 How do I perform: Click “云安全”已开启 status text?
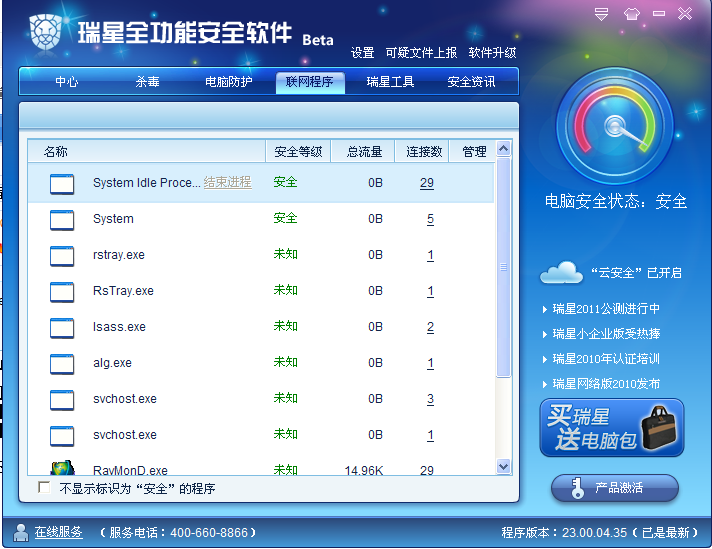click(636, 272)
